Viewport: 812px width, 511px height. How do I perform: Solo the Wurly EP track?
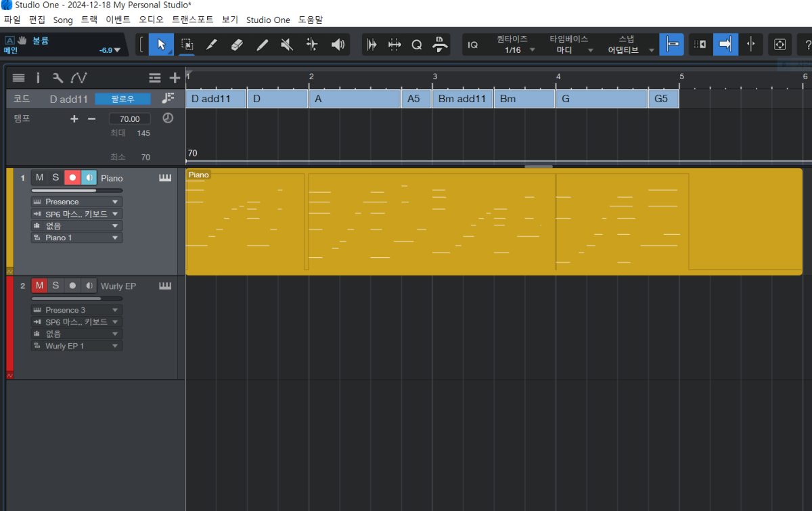(55, 286)
